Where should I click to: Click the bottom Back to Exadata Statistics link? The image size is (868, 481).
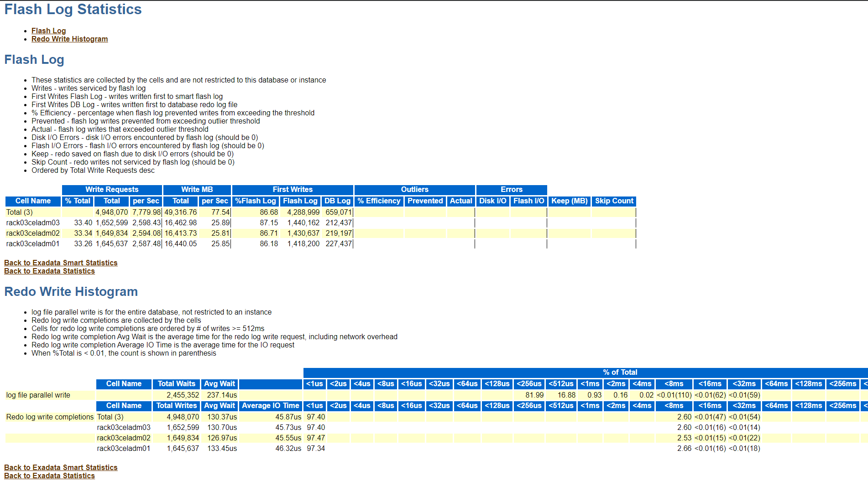tap(49, 476)
